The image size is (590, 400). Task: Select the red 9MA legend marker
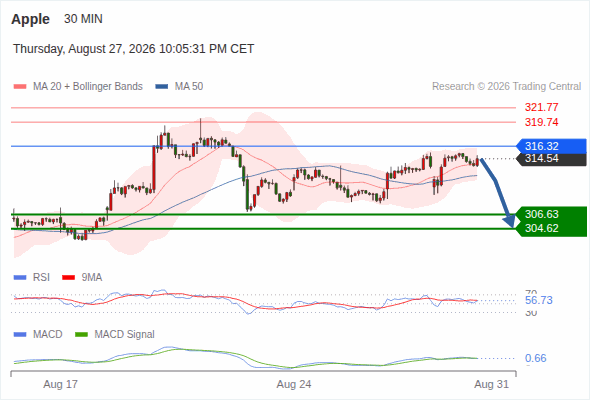(68, 278)
